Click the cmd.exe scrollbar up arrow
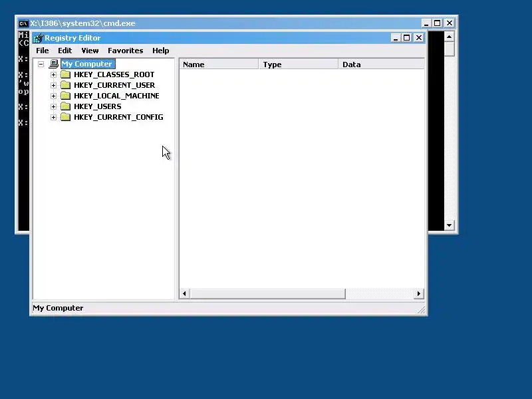This screenshot has width=532, height=399. coord(450,37)
